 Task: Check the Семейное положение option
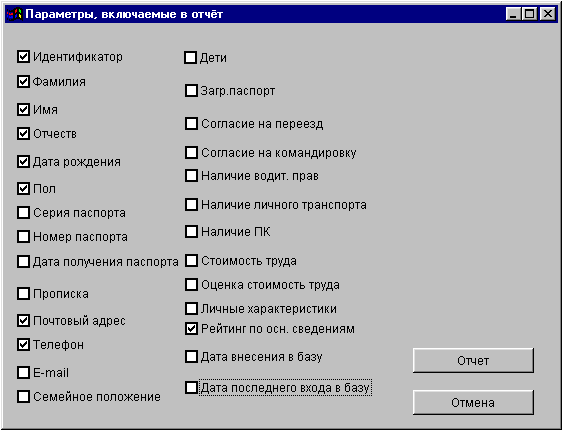23,397
